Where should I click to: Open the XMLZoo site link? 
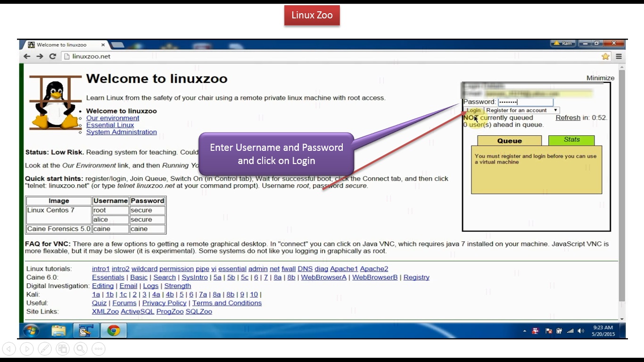[105, 312]
